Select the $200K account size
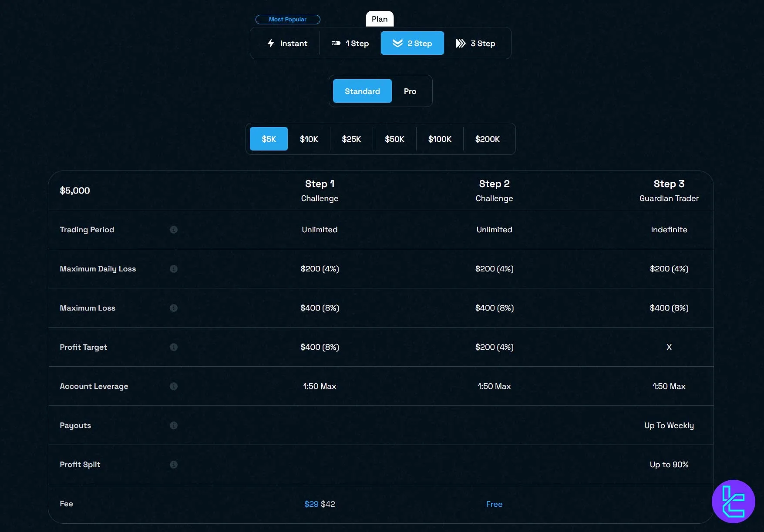Image resolution: width=764 pixels, height=532 pixels. (487, 139)
